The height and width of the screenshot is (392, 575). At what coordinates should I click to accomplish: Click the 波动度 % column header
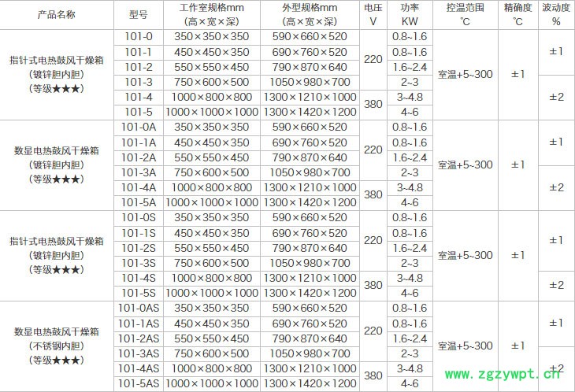(556, 15)
